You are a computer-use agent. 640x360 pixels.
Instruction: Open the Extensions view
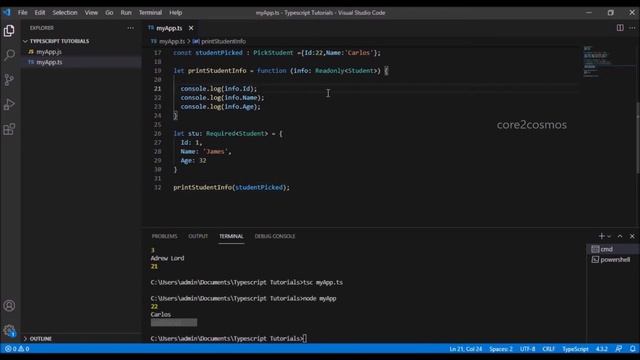(9, 129)
